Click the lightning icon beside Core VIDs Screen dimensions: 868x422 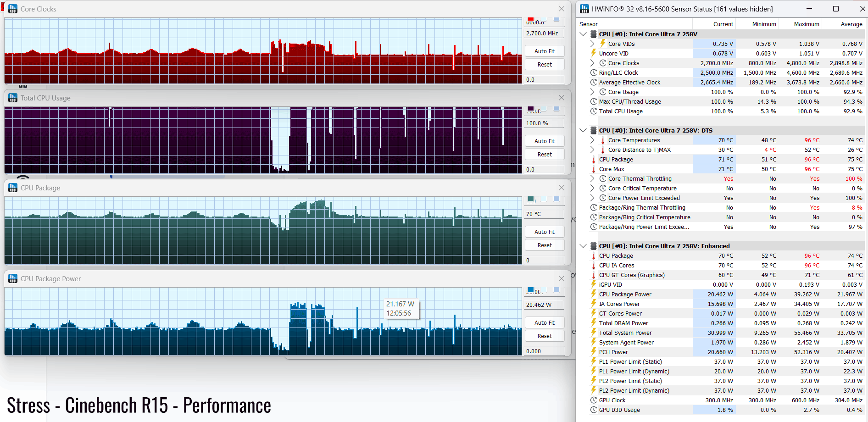[x=603, y=44]
